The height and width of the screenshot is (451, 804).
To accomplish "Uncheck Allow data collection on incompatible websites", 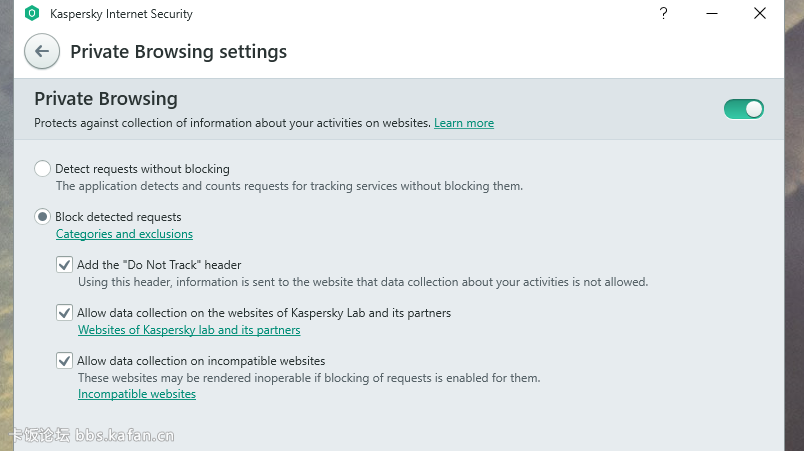I will tap(64, 361).
